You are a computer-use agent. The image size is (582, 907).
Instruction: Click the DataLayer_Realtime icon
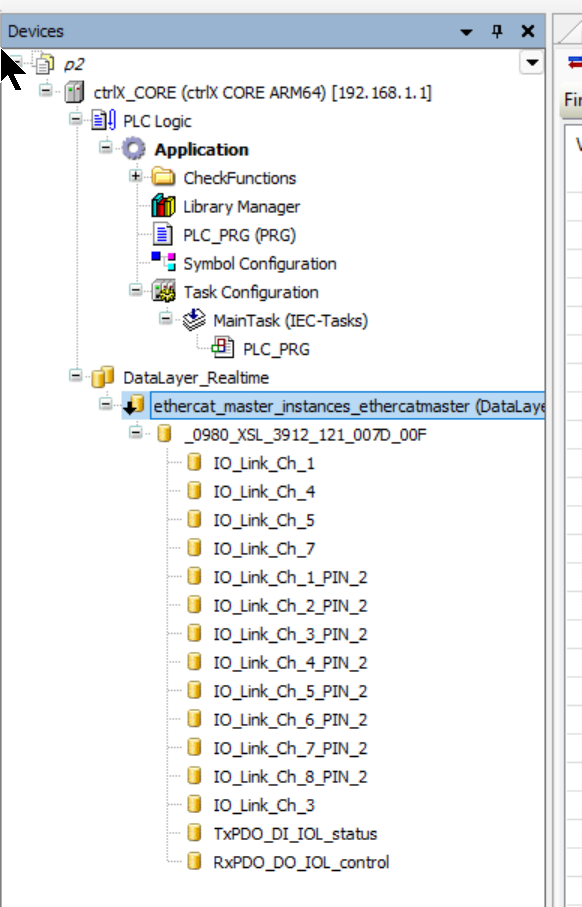[x=103, y=377]
